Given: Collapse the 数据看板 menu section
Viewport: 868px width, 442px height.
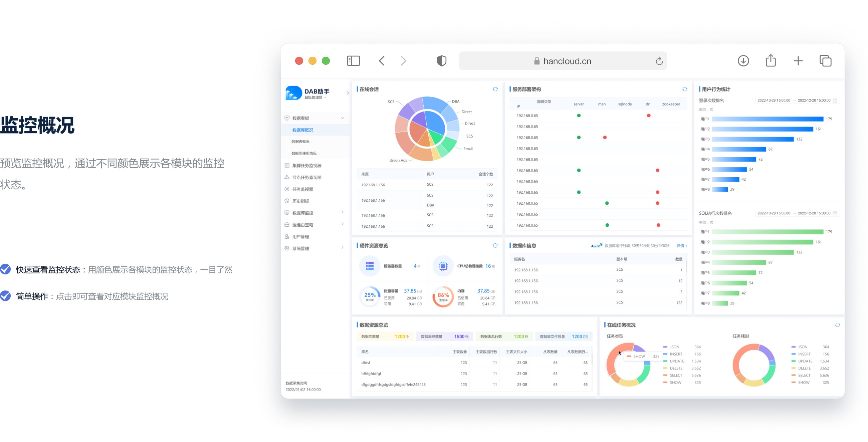Looking at the screenshot, I should (x=342, y=118).
